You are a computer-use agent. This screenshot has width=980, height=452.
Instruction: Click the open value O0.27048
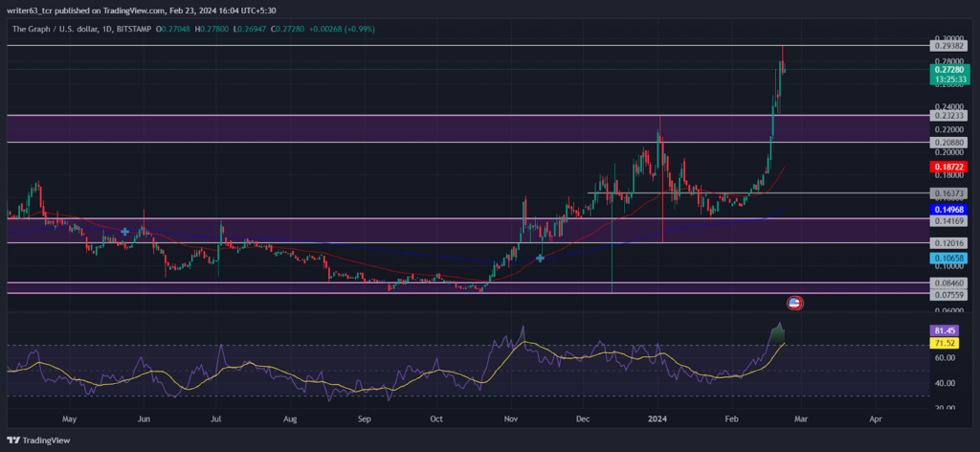pyautogui.click(x=175, y=29)
